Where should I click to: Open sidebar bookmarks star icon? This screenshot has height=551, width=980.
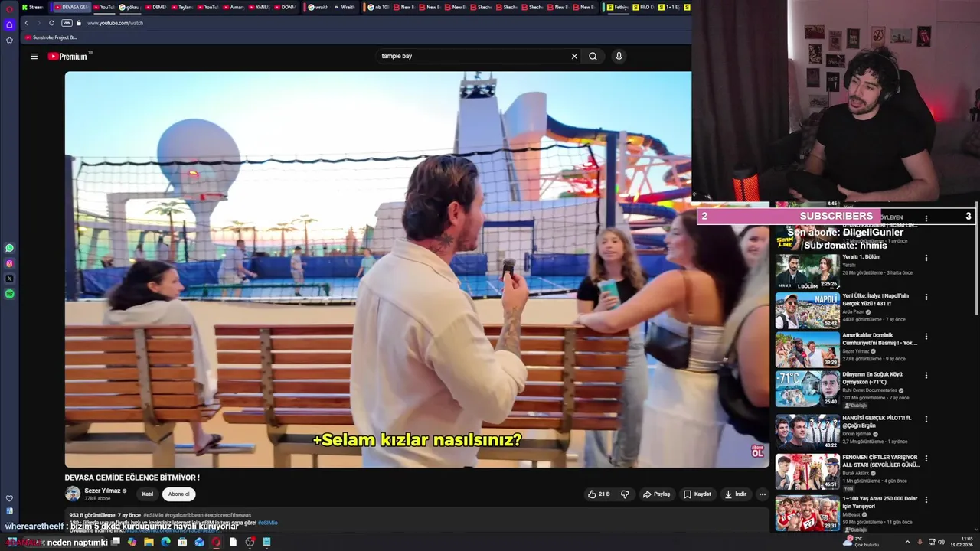(9, 40)
